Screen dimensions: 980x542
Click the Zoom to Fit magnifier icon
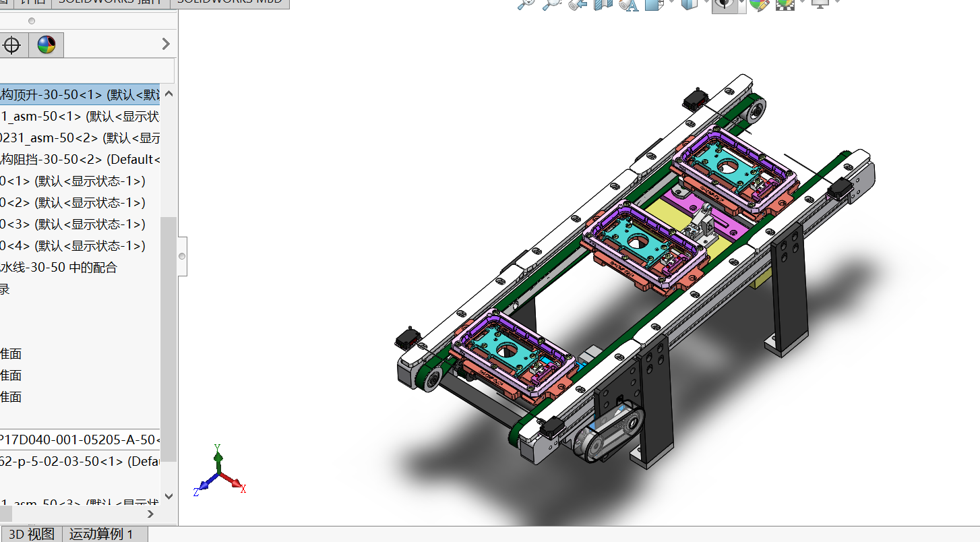pyautogui.click(x=526, y=3)
